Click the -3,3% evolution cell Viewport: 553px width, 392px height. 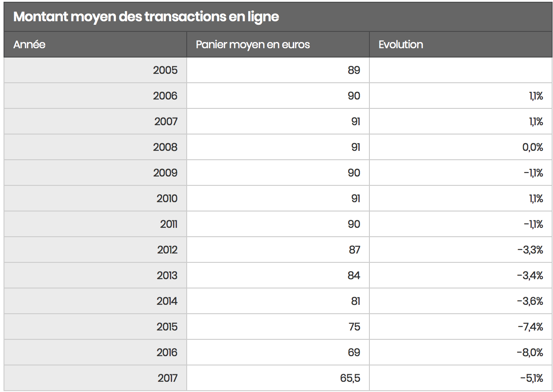461,250
